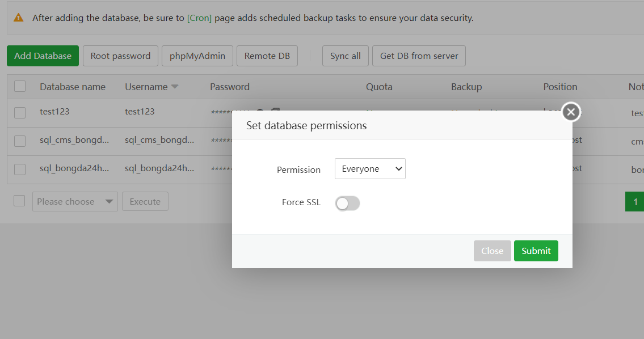The image size is (644, 339).
Task: Submit the database permissions form
Action: [x=536, y=251]
